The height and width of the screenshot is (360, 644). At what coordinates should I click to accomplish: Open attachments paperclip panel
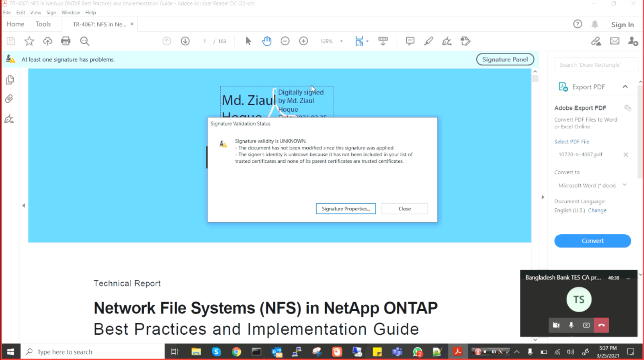(x=9, y=99)
